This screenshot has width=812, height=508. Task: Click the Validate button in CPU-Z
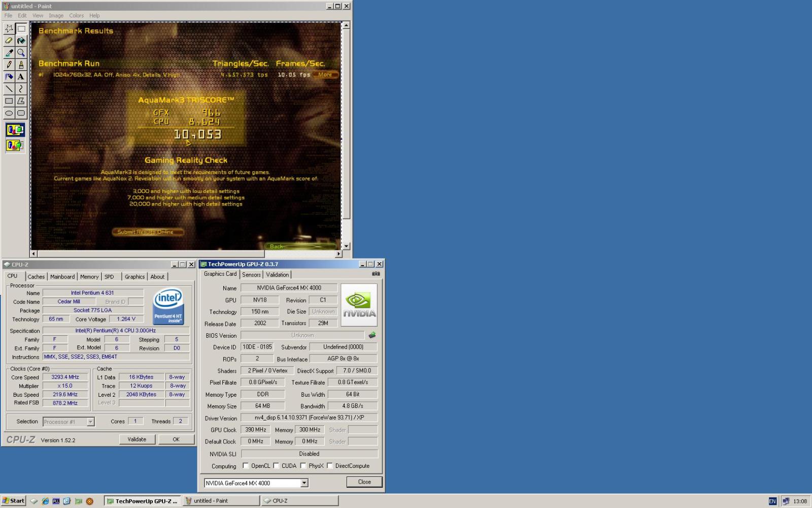(137, 439)
